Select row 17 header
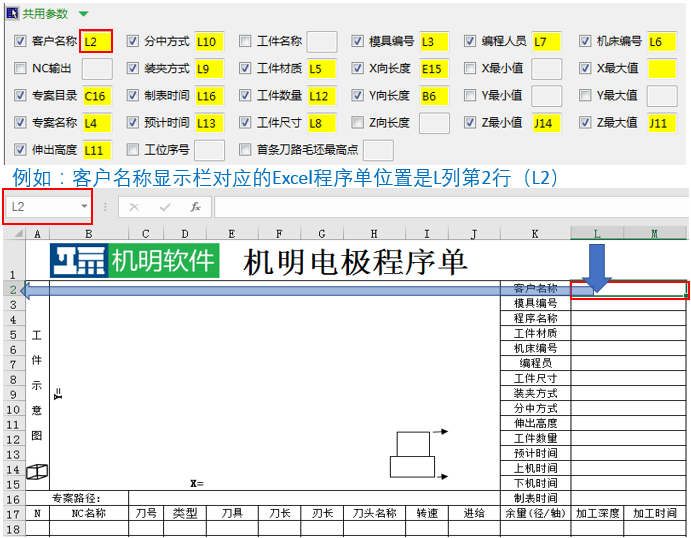This screenshot has height=538, width=691. pyautogui.click(x=13, y=514)
